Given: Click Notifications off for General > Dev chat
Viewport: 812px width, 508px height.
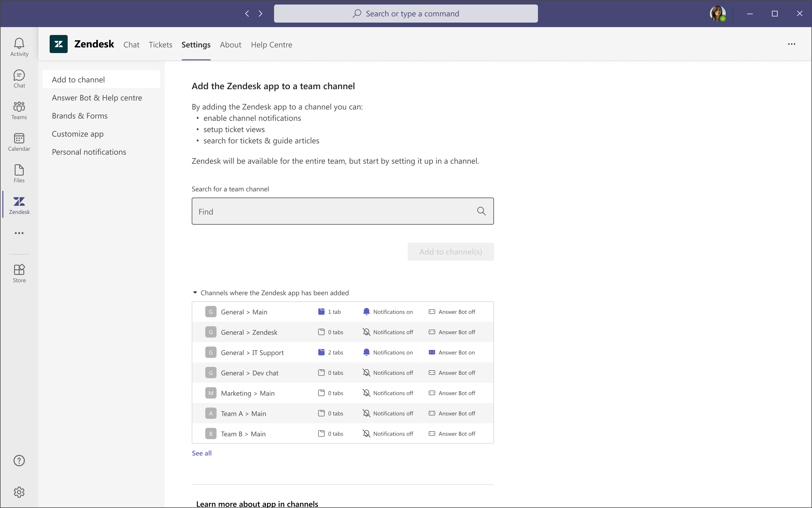Looking at the screenshot, I should click(x=393, y=373).
